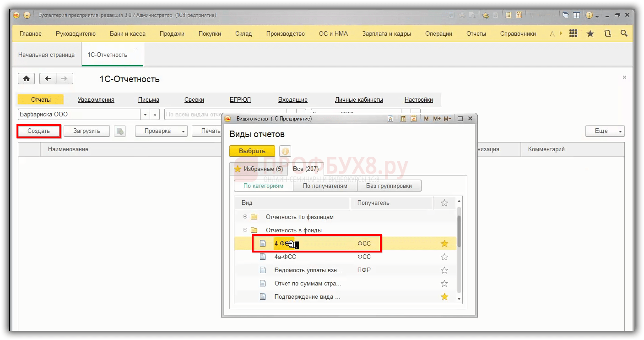The height and width of the screenshot is (340, 644).
Task: Open Письма section link
Action: (x=149, y=99)
